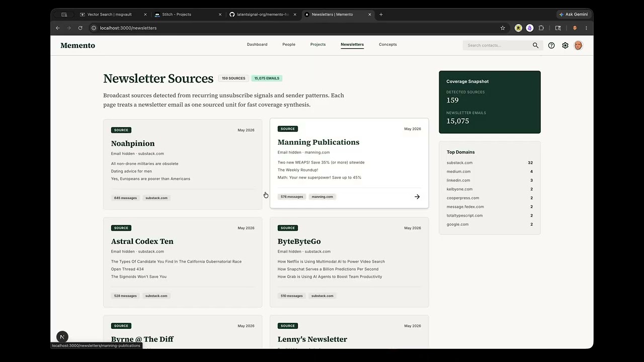Click the Ask Gemini button
Viewport: 644px width, 362px height.
573,15
